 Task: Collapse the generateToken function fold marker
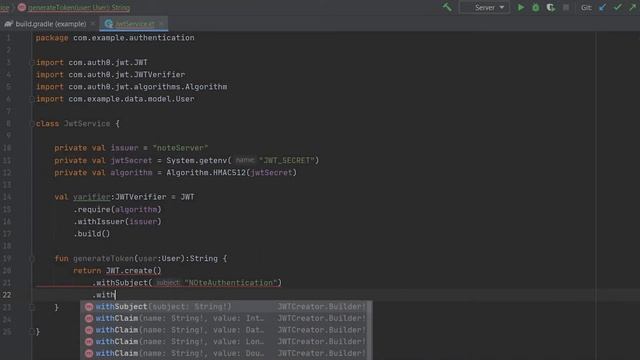point(32,258)
